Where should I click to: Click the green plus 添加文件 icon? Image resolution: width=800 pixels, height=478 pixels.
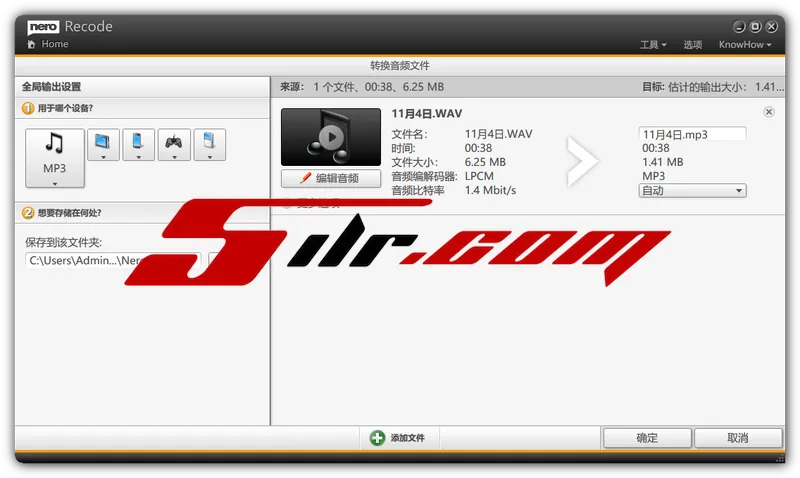click(x=377, y=438)
